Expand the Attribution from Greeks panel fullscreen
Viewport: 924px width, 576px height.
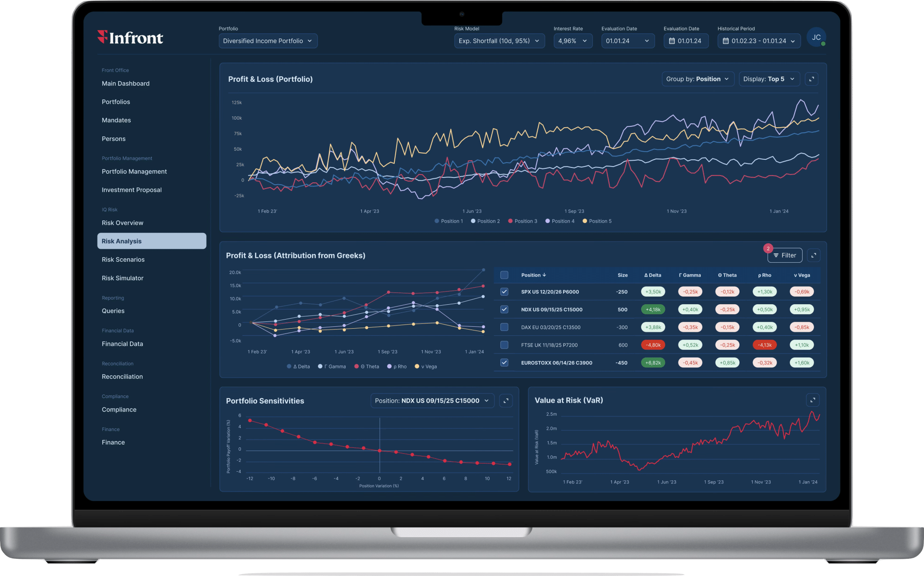[813, 255]
